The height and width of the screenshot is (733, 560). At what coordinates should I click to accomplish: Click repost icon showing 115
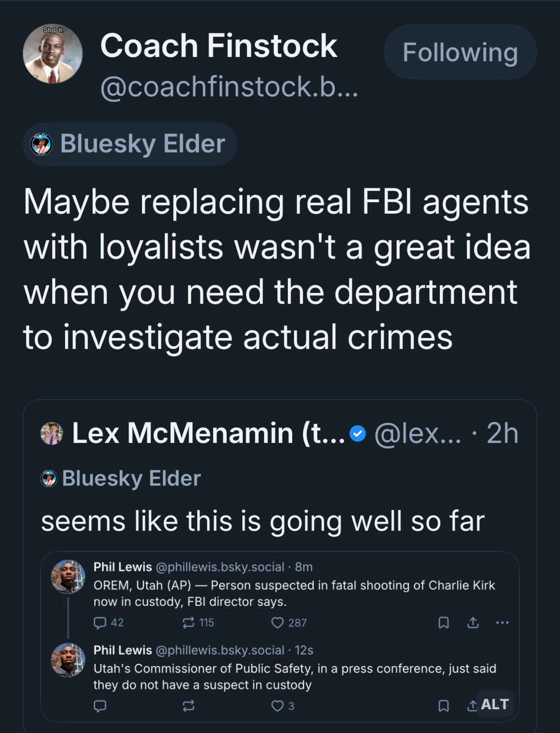click(188, 623)
